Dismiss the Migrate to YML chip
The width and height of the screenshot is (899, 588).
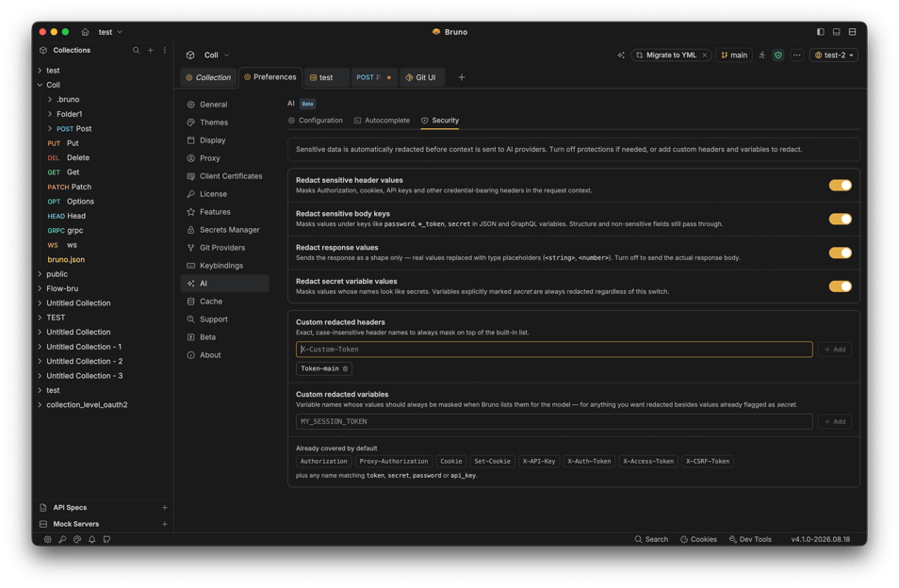pyautogui.click(x=705, y=55)
